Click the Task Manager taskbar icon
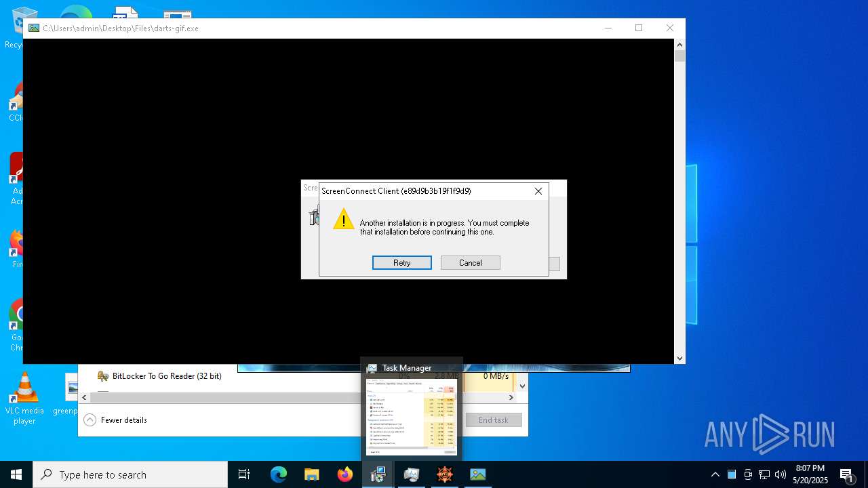 (x=411, y=474)
